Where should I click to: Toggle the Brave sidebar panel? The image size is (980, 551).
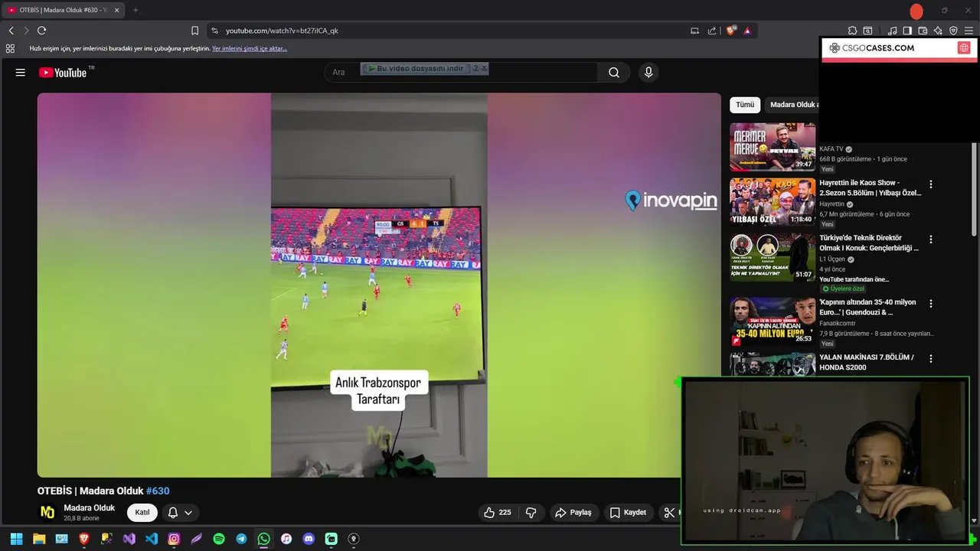tap(907, 31)
